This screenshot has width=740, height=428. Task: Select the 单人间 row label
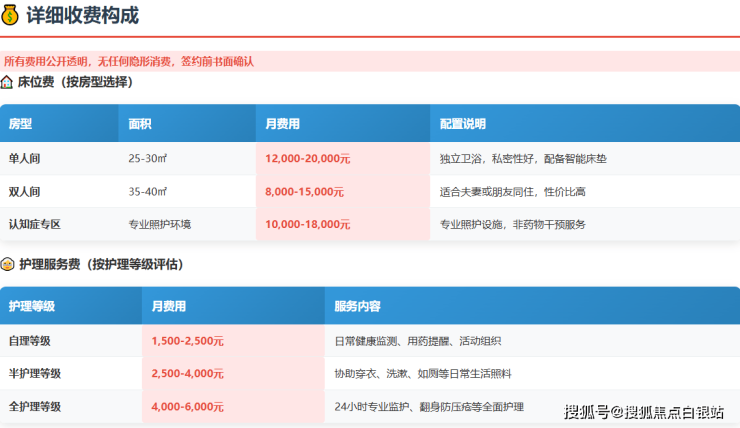(25, 159)
